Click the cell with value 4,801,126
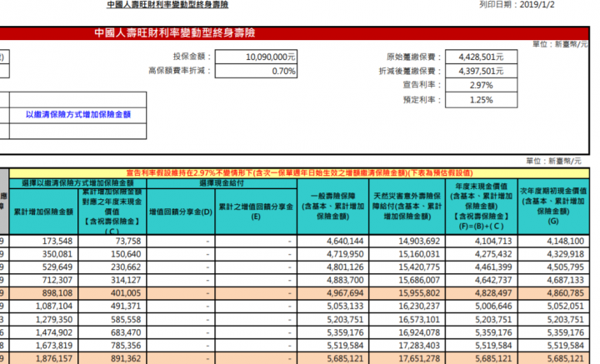The image size is (600, 364). click(x=332, y=267)
